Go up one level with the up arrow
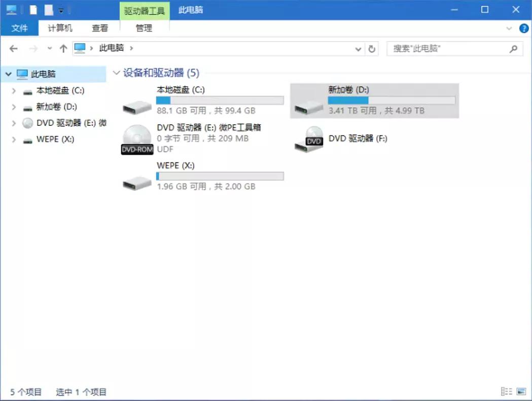532x401 pixels. 62,49
